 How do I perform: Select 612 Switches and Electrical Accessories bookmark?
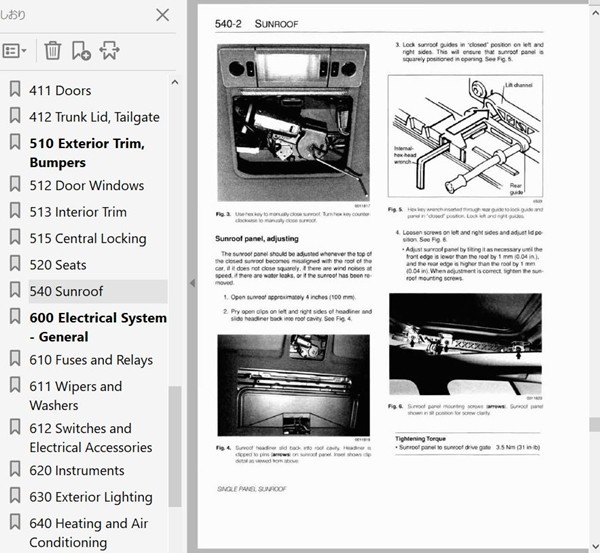click(91, 438)
